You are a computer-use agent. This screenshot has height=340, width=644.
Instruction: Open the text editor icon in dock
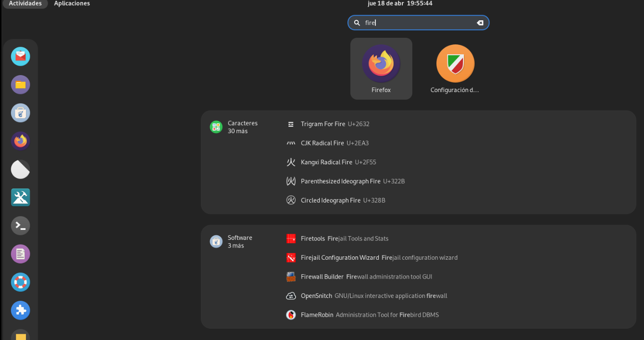click(20, 254)
